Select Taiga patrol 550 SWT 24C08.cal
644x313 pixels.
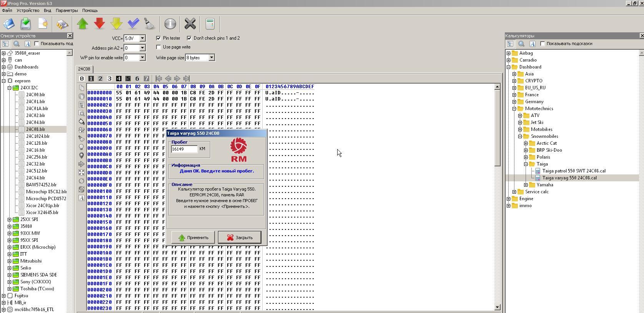(574, 171)
